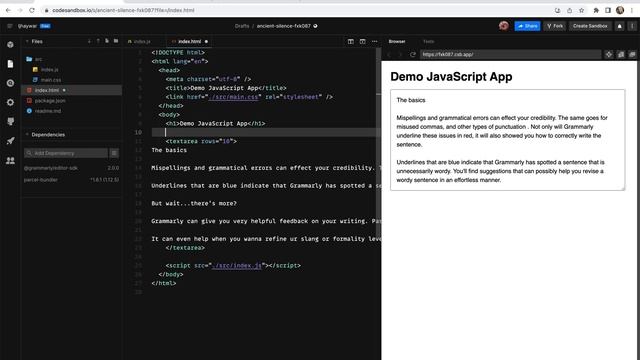Open dependency list options button
The width and height of the screenshot is (640, 360).
click(x=114, y=153)
